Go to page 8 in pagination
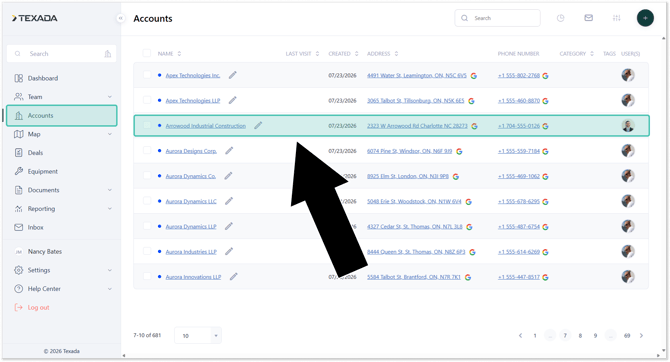This screenshot has width=670, height=362. point(580,336)
